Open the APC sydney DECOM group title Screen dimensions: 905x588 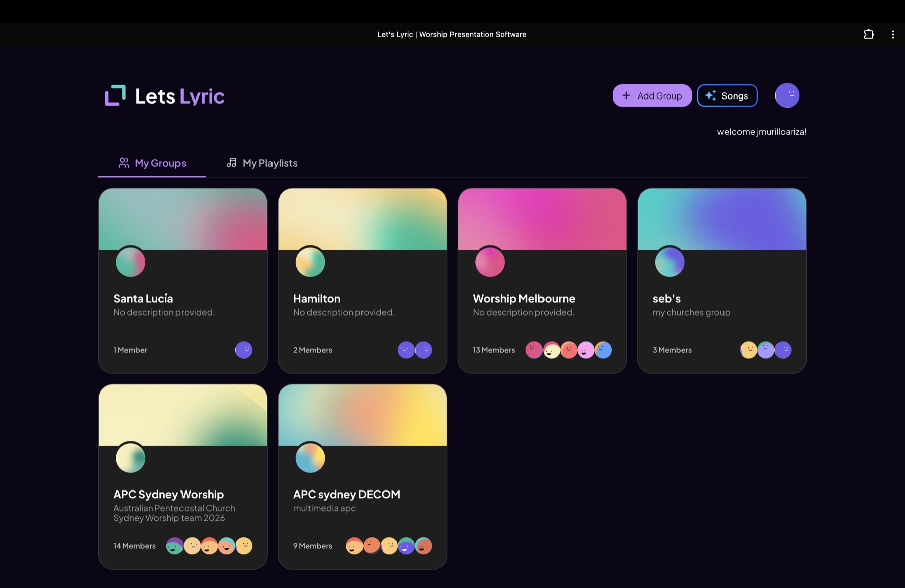click(346, 495)
